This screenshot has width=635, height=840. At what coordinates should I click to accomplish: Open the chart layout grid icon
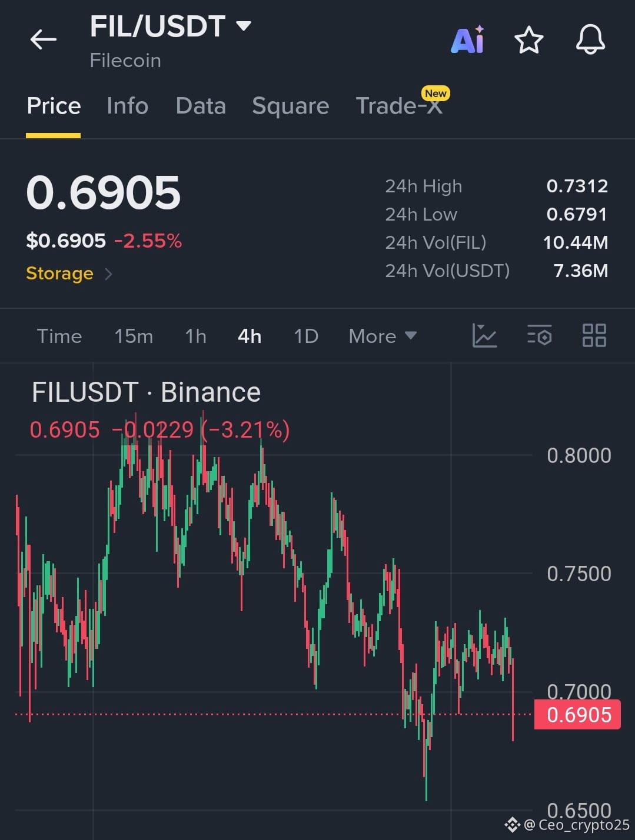pos(594,336)
